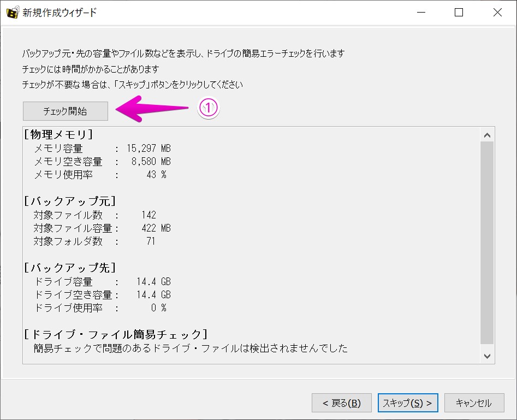Click the チェック開始 button

(x=66, y=111)
